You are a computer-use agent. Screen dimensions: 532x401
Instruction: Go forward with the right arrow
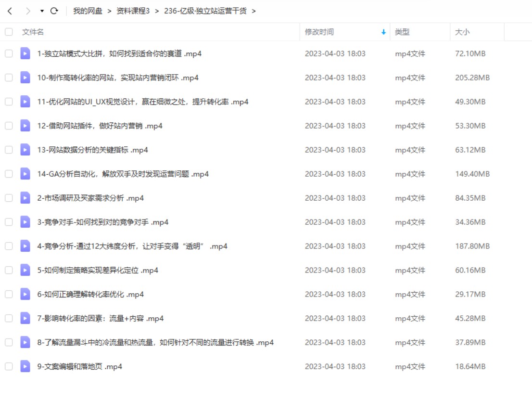[x=28, y=11]
